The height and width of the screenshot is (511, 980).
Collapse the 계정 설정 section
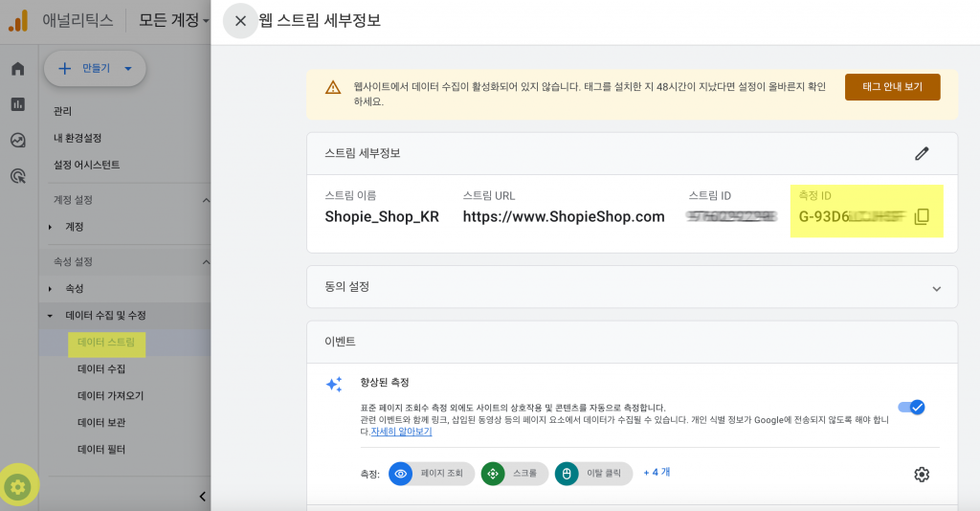coord(206,200)
